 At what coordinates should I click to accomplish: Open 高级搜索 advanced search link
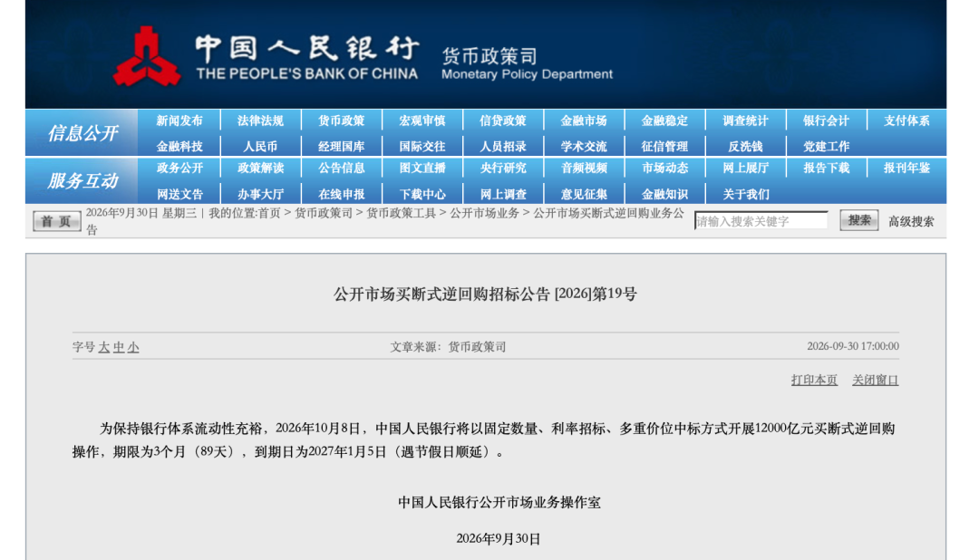pos(911,222)
